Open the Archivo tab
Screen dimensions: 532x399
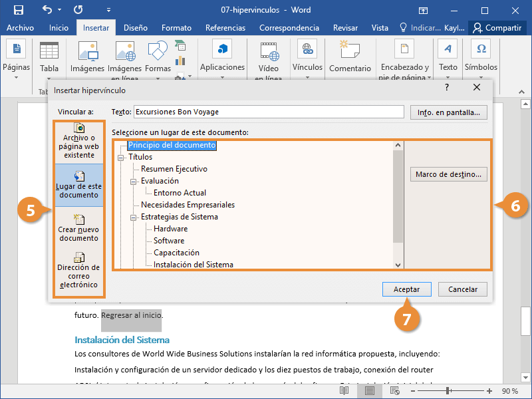click(x=20, y=28)
